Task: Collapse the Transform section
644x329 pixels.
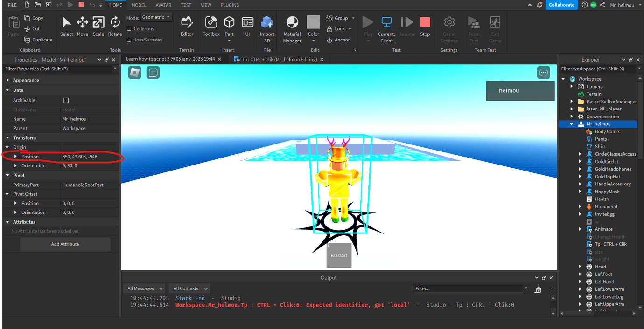Action: tap(7, 138)
